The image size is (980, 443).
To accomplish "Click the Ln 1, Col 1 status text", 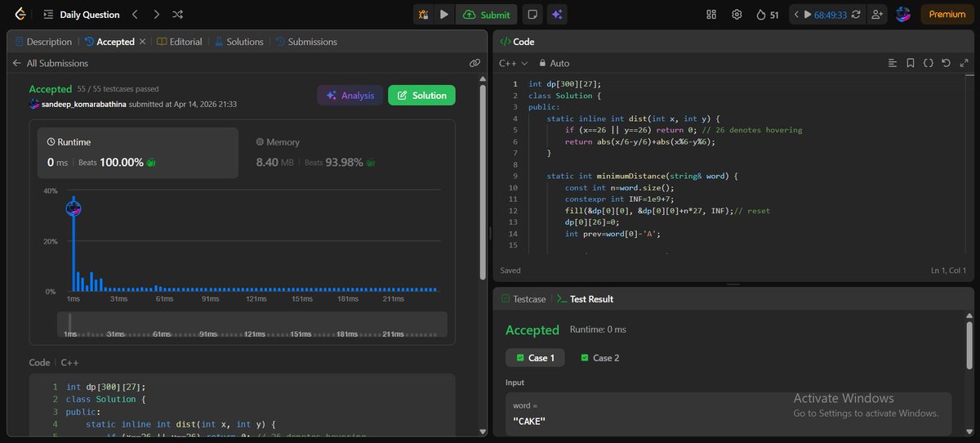I will [949, 271].
